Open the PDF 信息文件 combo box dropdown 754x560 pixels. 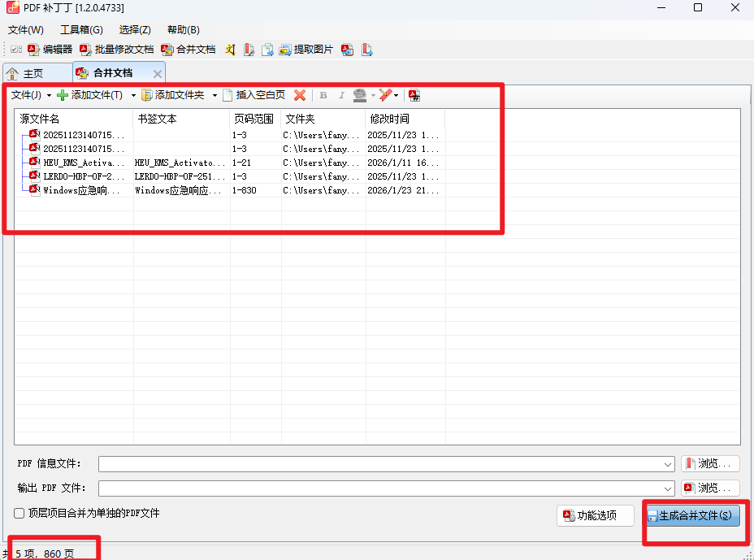pyautogui.click(x=667, y=464)
